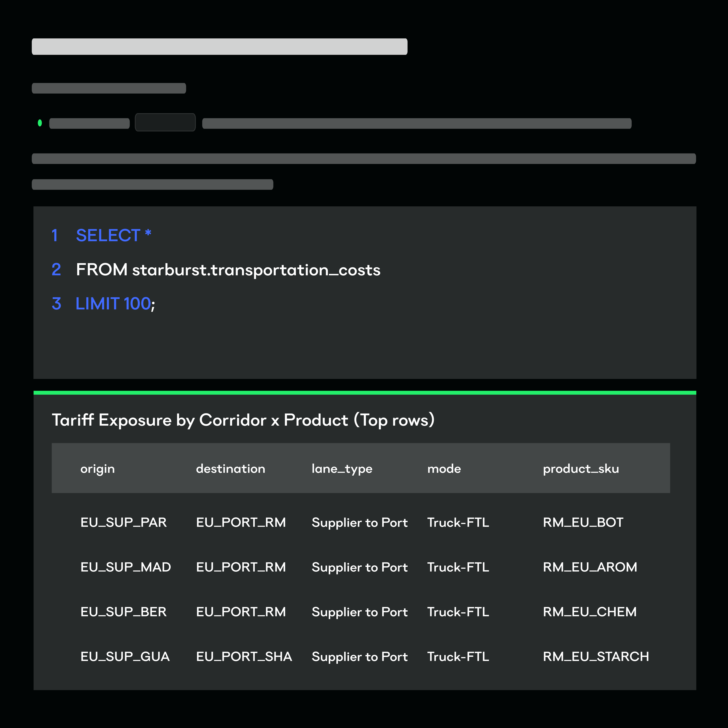Select the EU_SUP_BER origin cell
Viewport: 728px width, 728px height.
pyautogui.click(x=124, y=612)
